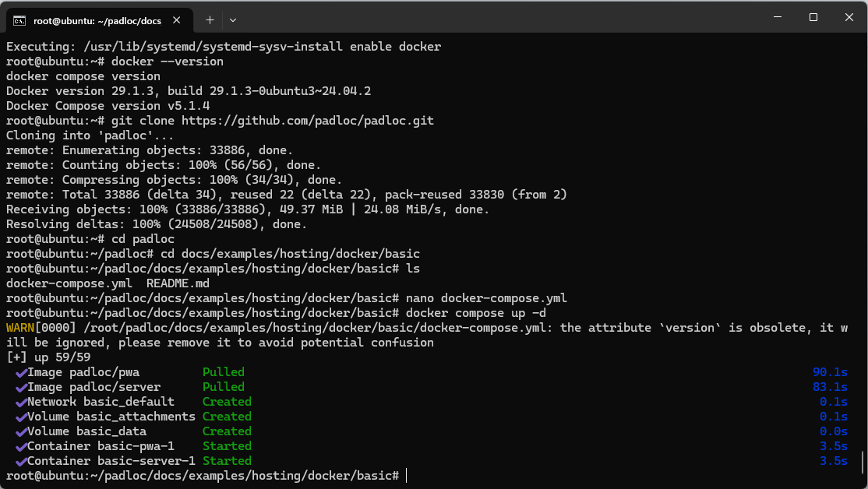Viewport: 868px width, 489px height.
Task: Click the terminal icon in the tab
Action: [x=19, y=20]
